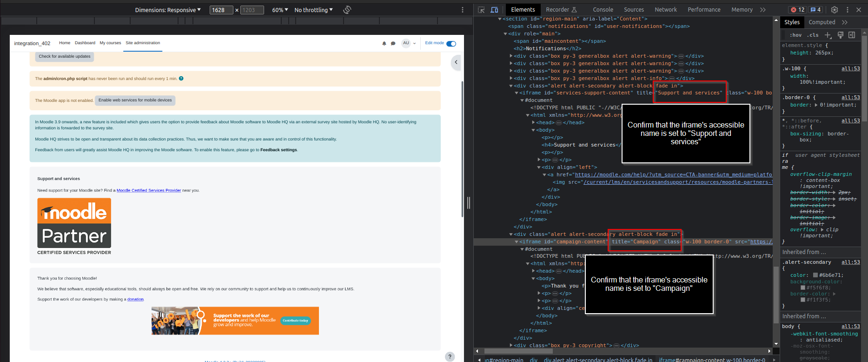Collapse the div role="main" node
Viewport: 868px width, 362px height.
[505, 34]
